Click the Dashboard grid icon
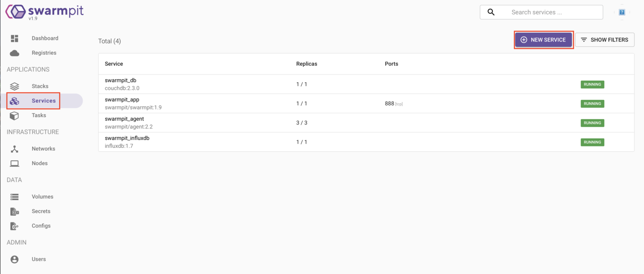The image size is (644, 274). click(15, 38)
